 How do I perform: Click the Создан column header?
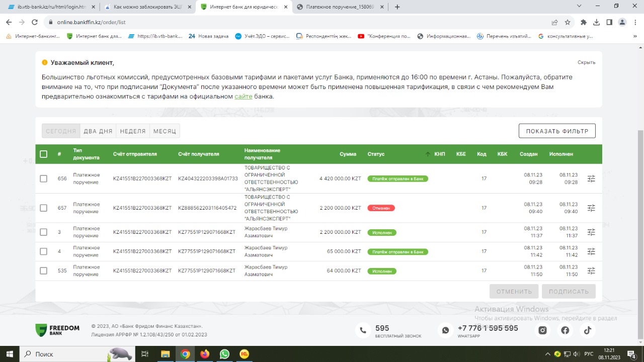click(529, 154)
